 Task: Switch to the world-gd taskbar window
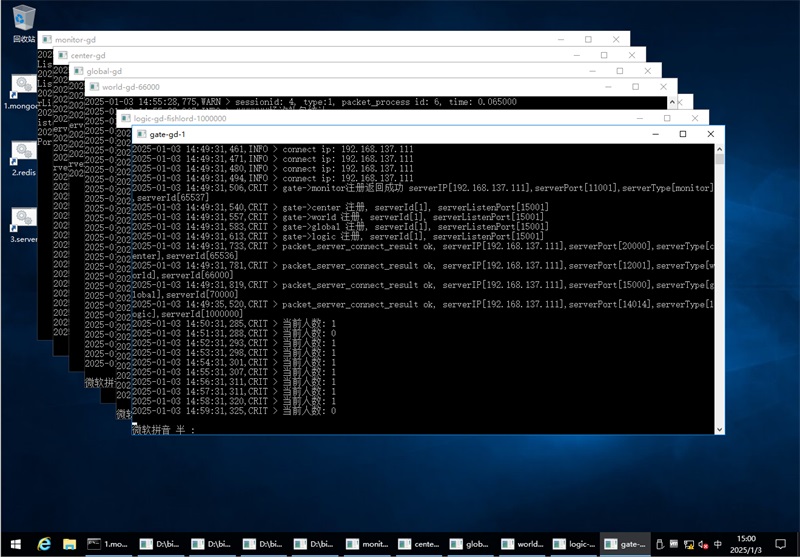pyautogui.click(x=522, y=544)
